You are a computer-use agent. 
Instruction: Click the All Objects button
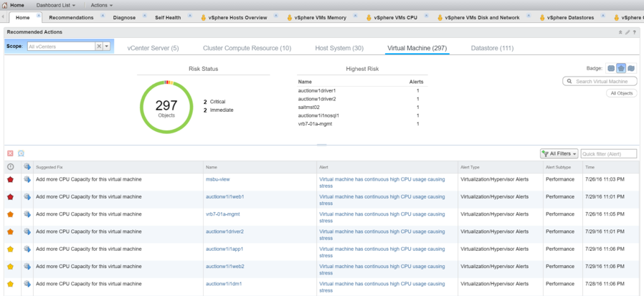click(621, 93)
